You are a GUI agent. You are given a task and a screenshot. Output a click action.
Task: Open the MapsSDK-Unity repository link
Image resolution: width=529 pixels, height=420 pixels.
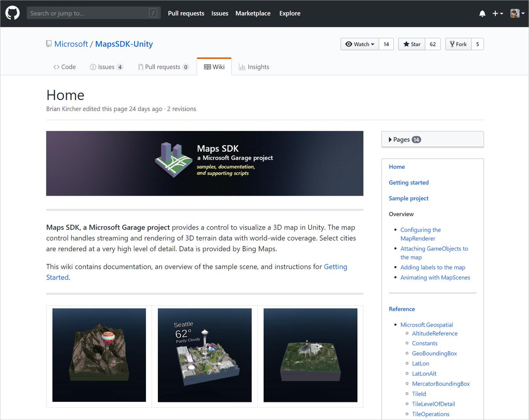(x=124, y=44)
